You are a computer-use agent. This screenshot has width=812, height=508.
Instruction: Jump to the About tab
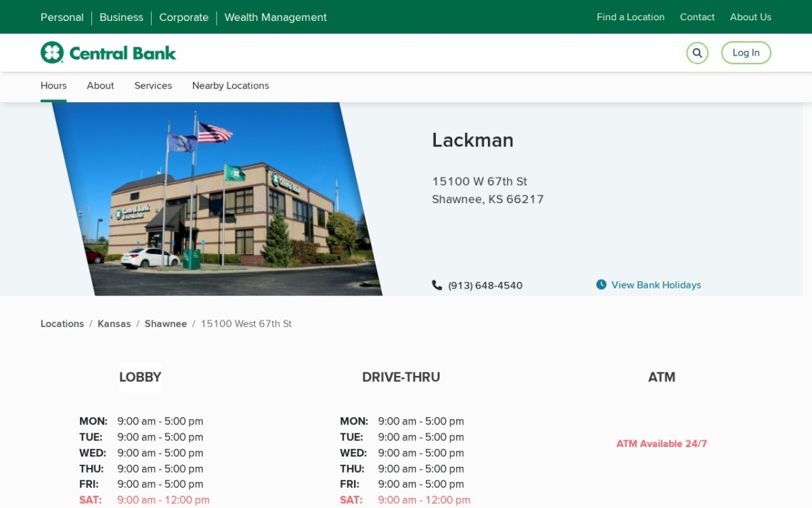coord(100,86)
